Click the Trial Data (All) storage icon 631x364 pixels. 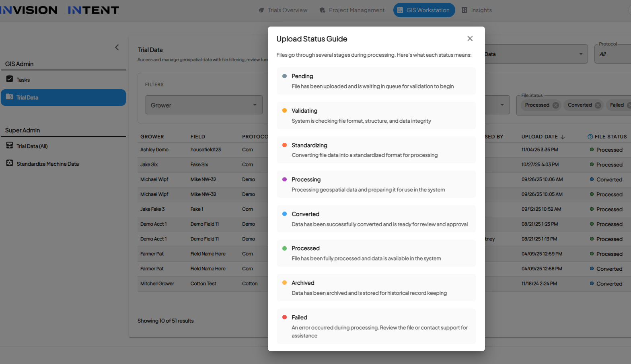[x=10, y=146]
